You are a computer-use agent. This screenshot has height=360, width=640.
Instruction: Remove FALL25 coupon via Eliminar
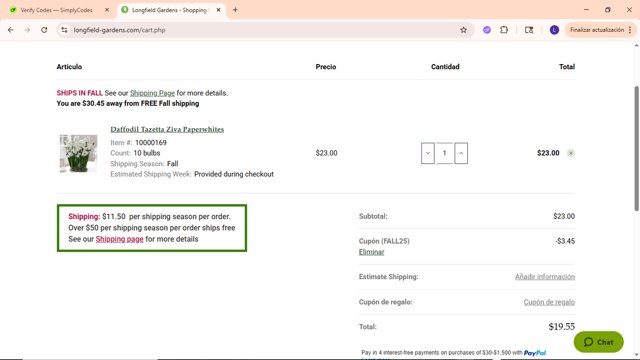371,252
